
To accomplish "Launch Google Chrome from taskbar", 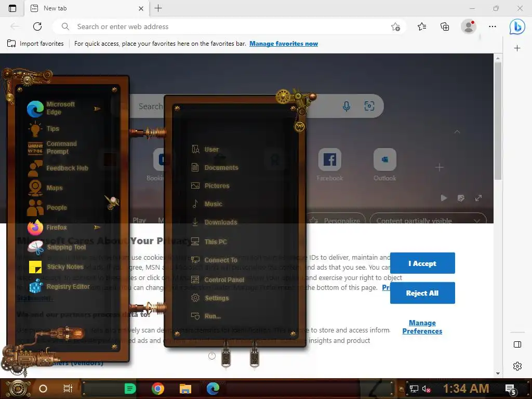I will [158, 389].
